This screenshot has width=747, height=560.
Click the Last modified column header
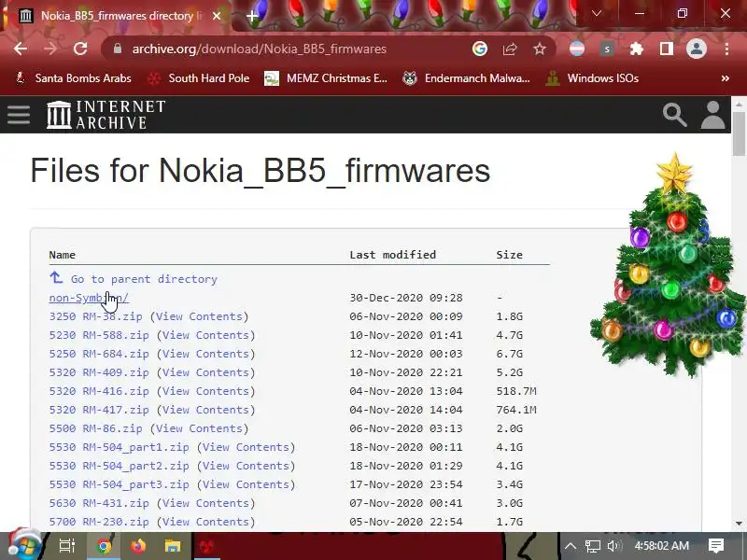[x=392, y=255]
